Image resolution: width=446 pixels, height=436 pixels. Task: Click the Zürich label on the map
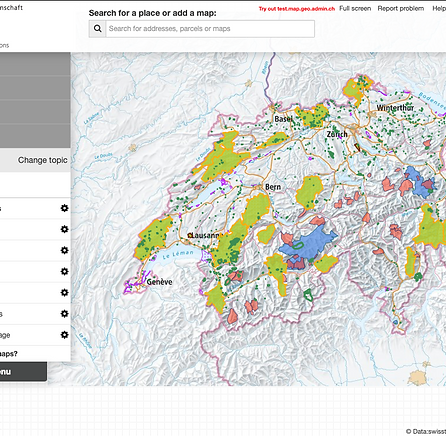coord(337,134)
